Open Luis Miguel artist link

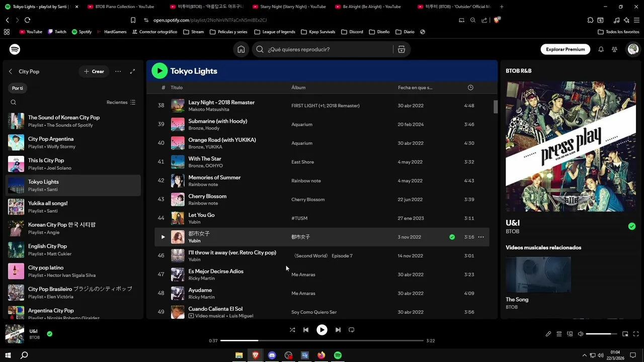click(x=241, y=316)
